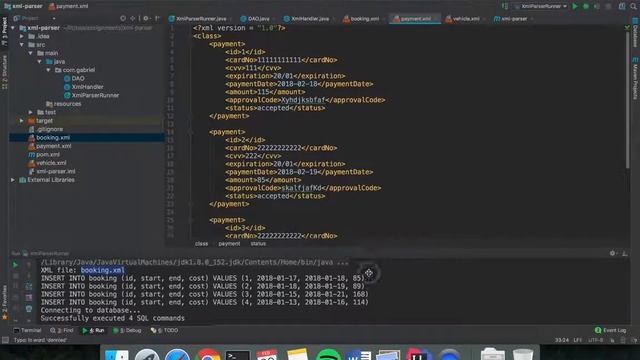Open Safari from the macOS Dock

[178, 354]
